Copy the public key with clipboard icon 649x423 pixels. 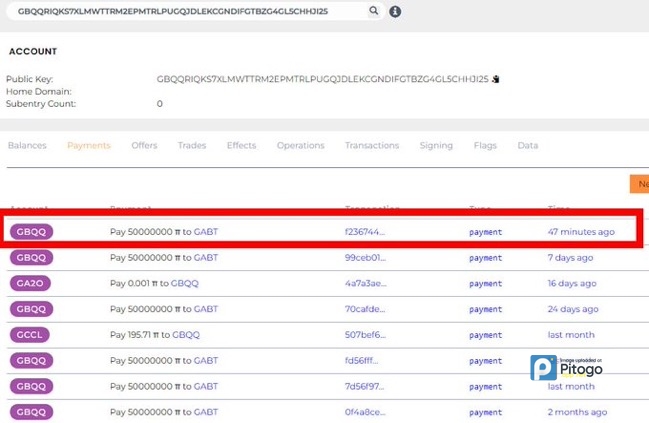click(x=495, y=78)
